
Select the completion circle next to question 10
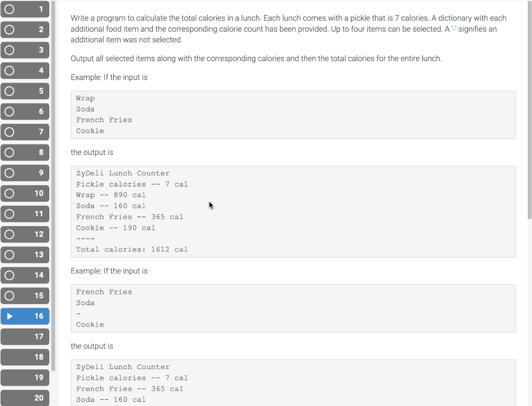click(9, 193)
